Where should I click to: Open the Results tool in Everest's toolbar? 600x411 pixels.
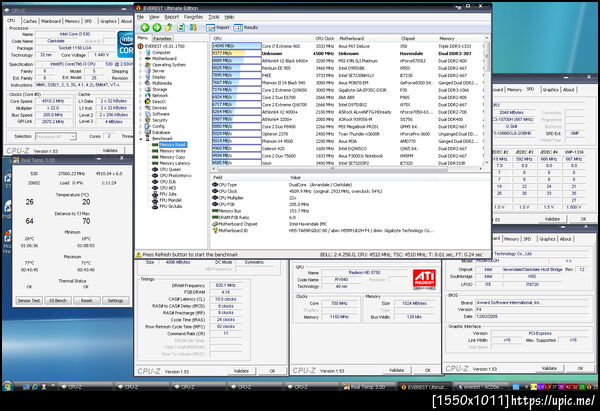[246, 28]
